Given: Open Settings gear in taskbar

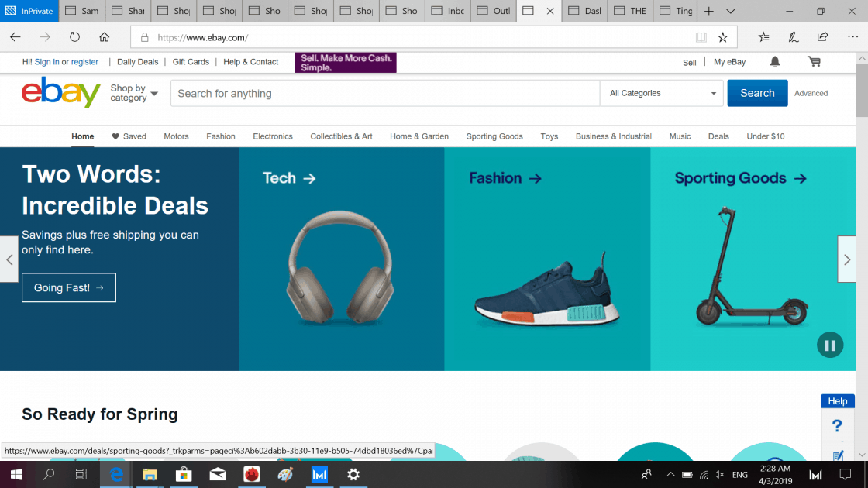Looking at the screenshot, I should (353, 474).
